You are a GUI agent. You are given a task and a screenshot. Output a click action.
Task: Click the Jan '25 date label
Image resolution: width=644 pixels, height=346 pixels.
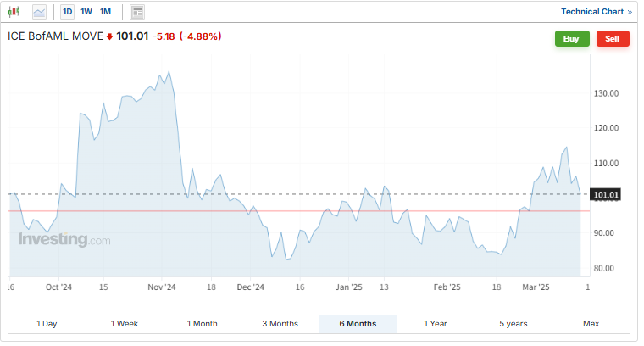click(349, 287)
